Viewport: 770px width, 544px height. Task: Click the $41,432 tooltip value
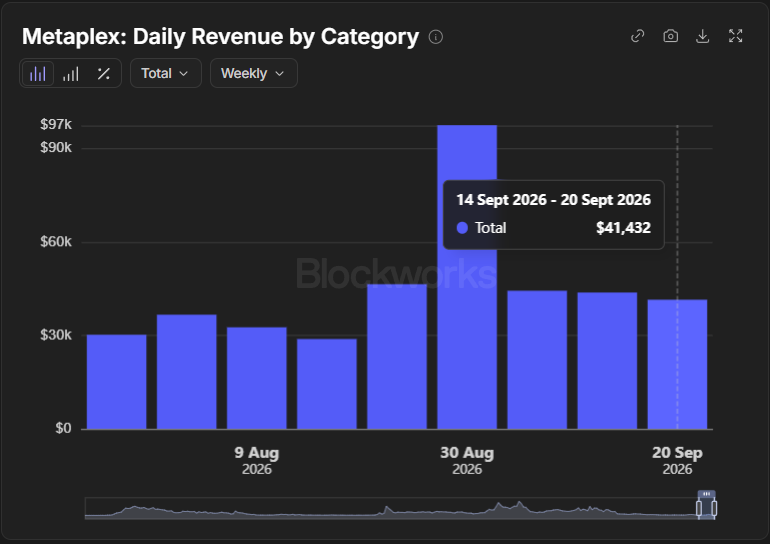pyautogui.click(x=623, y=228)
